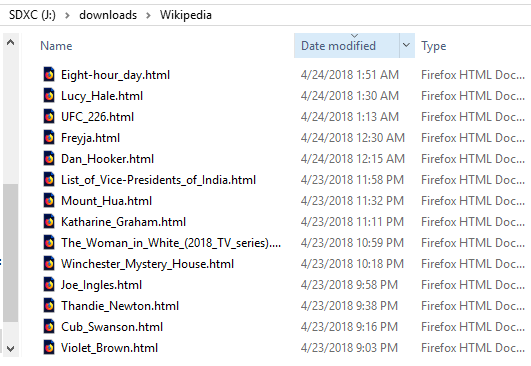Select file name List_of_Vice-Presidents_of_India.html
This screenshot has height=366, width=531.
click(x=158, y=180)
